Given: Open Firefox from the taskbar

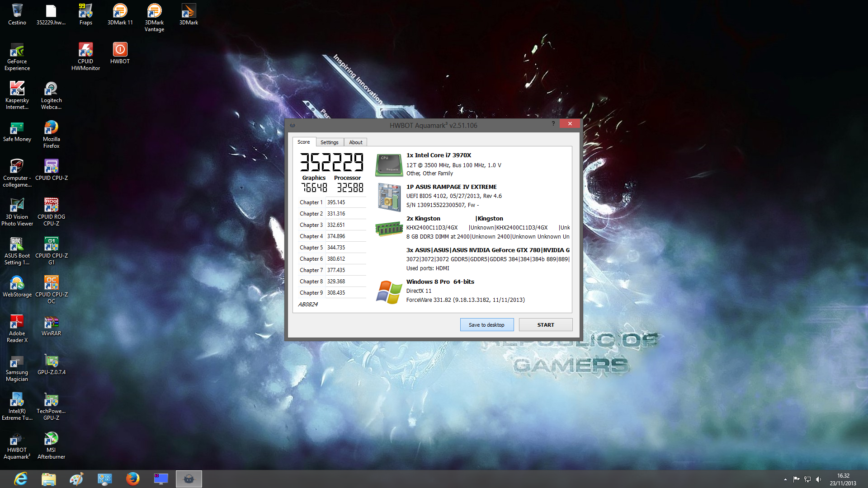Looking at the screenshot, I should point(133,479).
